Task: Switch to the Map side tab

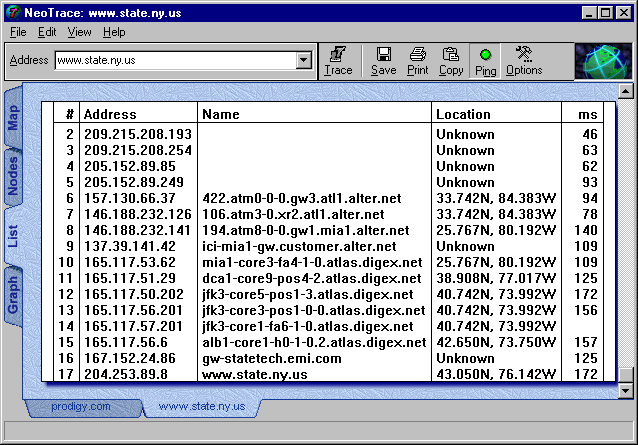Action: (13, 117)
